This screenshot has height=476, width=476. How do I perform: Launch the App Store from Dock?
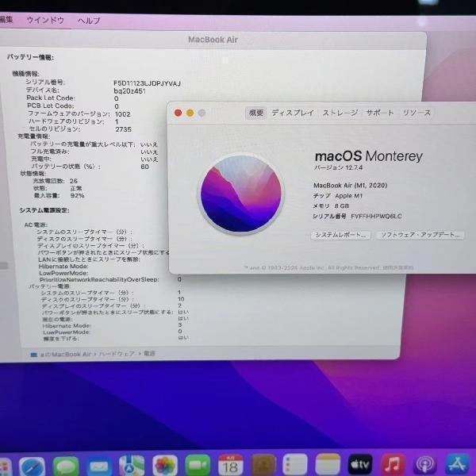[458, 464]
